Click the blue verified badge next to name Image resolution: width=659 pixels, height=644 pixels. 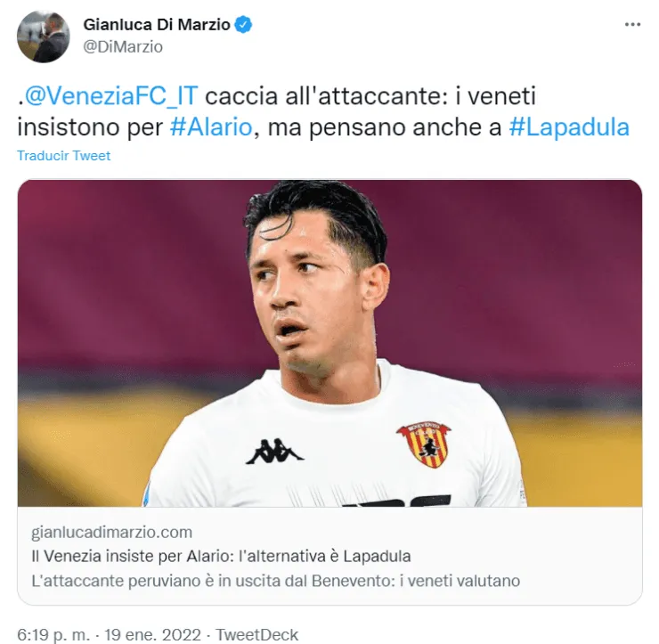[x=243, y=25]
